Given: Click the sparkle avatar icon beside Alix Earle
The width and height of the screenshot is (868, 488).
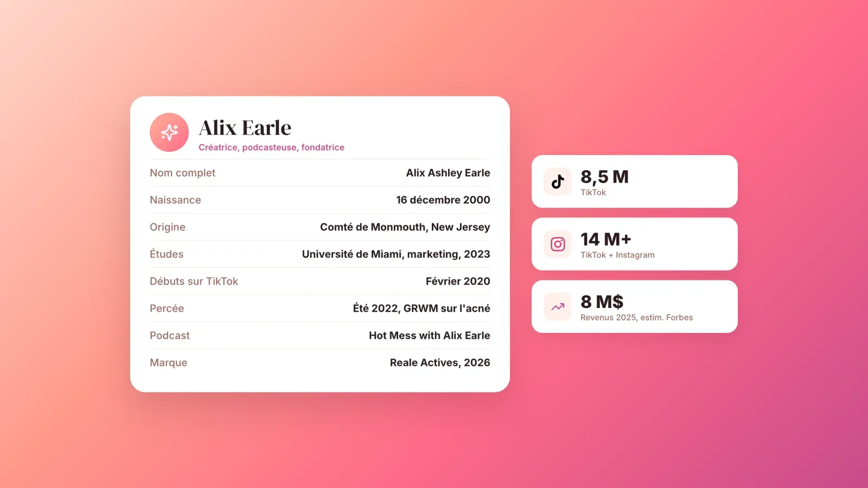Looking at the screenshot, I should pyautogui.click(x=169, y=132).
